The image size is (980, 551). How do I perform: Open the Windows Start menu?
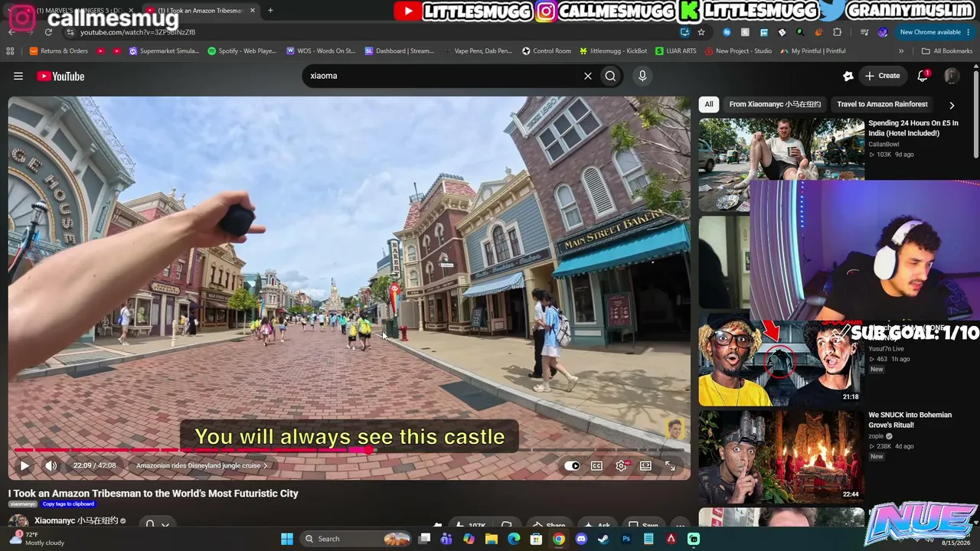point(287,539)
